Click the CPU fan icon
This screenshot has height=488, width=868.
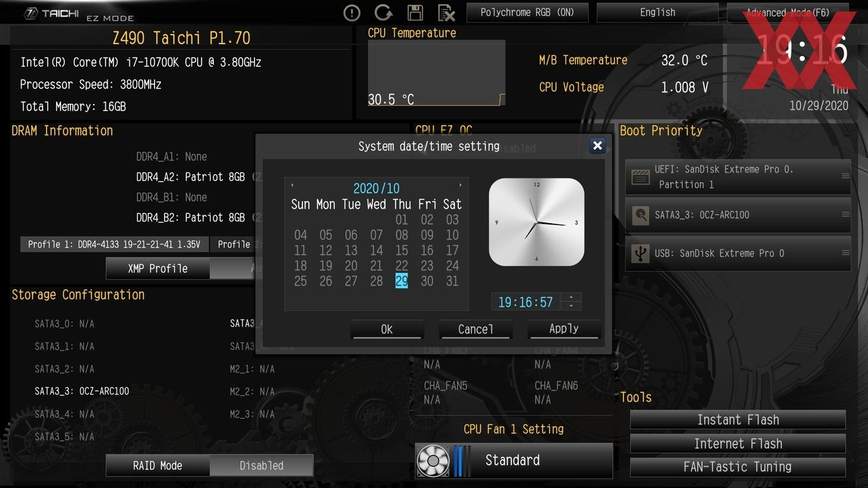pyautogui.click(x=433, y=461)
